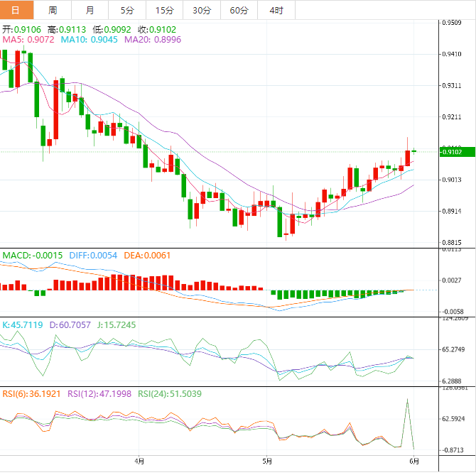Switch to the 4时 four-hour tab

pyautogui.click(x=276, y=10)
